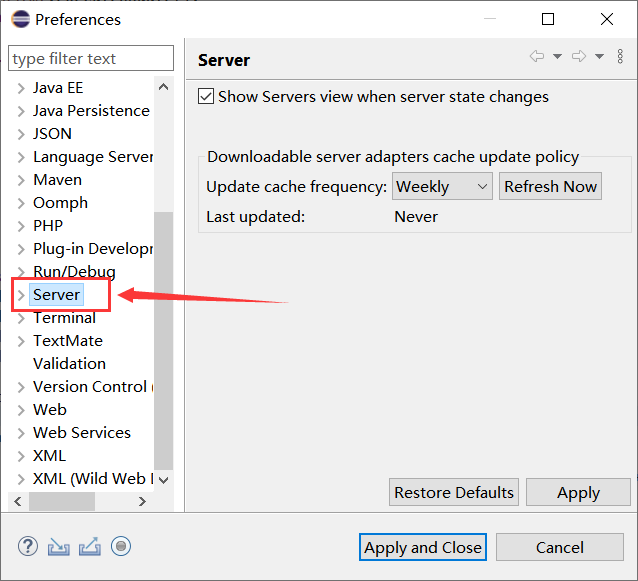
Task: Click the type filter text field
Action: [90, 58]
